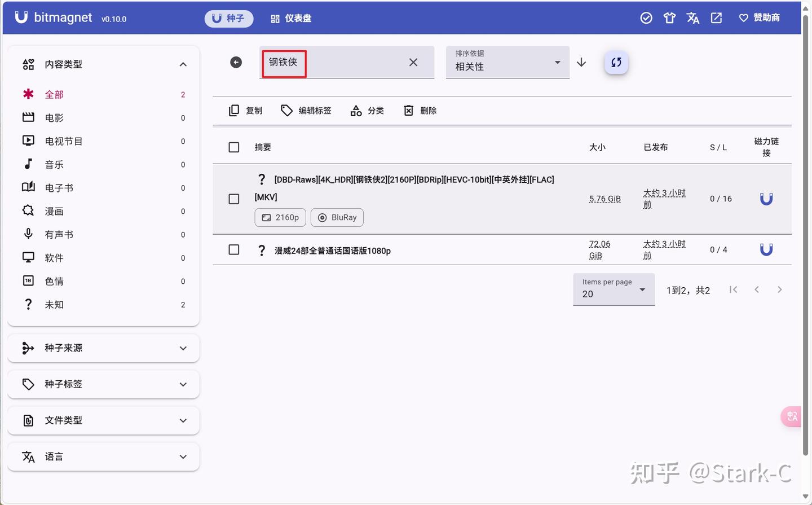
Task: Expand the 文件类型 panel
Action: pyautogui.click(x=104, y=420)
